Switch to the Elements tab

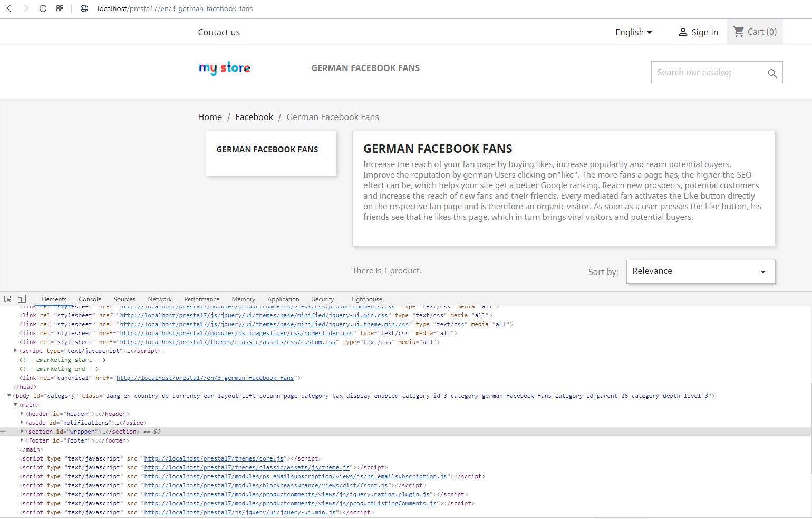coord(54,299)
